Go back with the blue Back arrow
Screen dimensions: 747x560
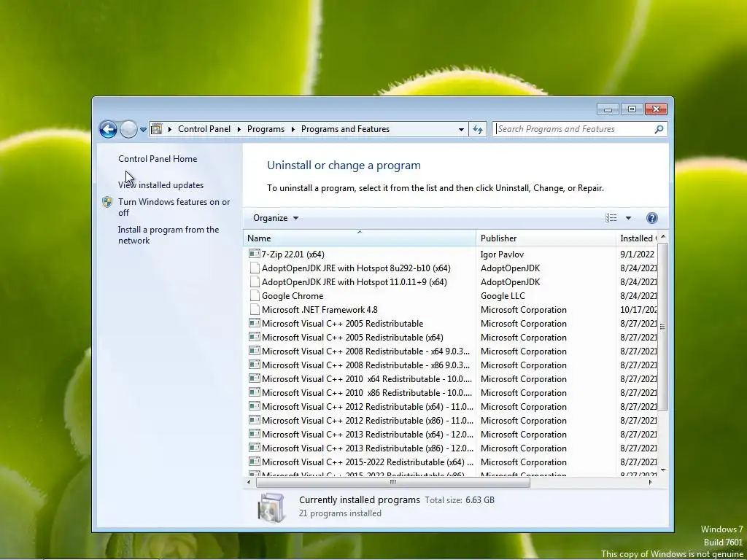[x=108, y=129]
